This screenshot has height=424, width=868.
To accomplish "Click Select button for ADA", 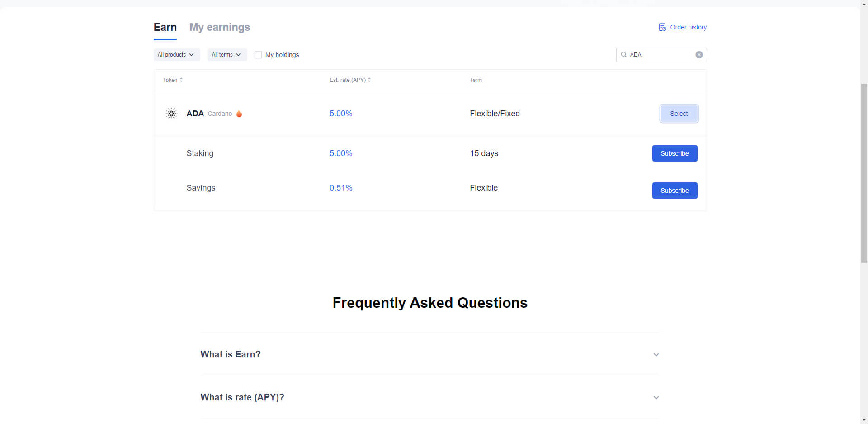I will click(679, 114).
